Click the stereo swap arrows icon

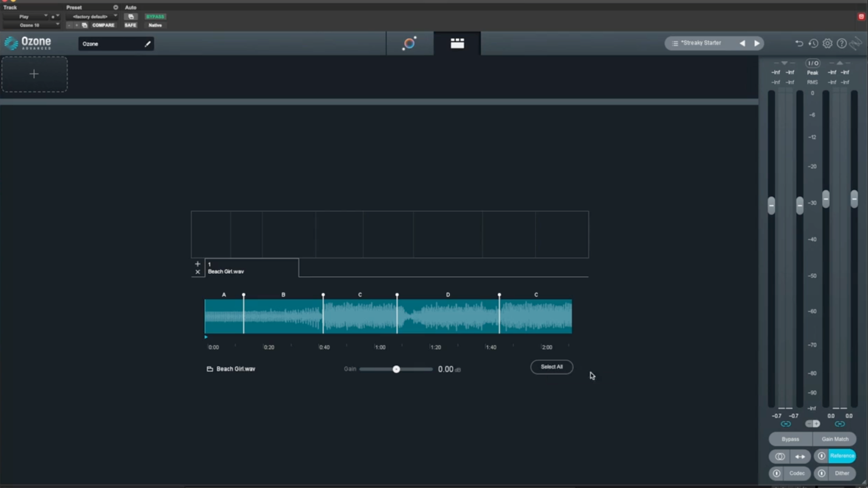click(x=800, y=456)
